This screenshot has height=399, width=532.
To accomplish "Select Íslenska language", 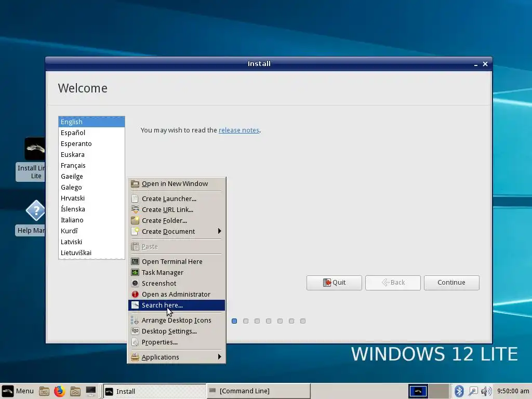I will coord(91,209).
